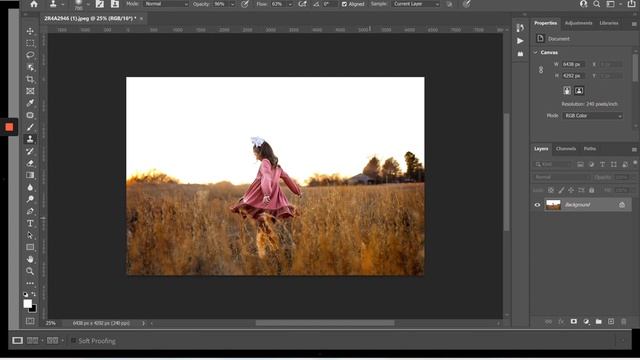This screenshot has width=640, height=360.
Task: Select the Brush tool
Action: tap(30, 127)
